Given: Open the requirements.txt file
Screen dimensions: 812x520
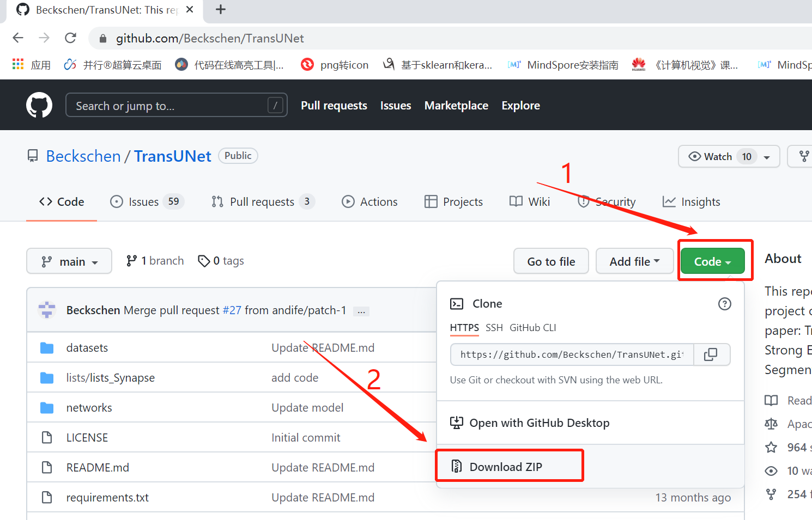Looking at the screenshot, I should click(x=107, y=498).
